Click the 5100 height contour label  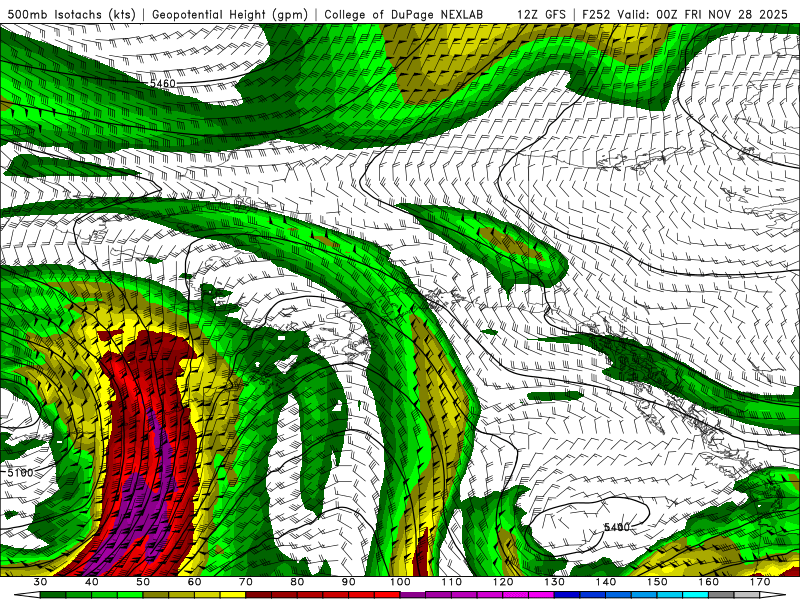point(20,473)
